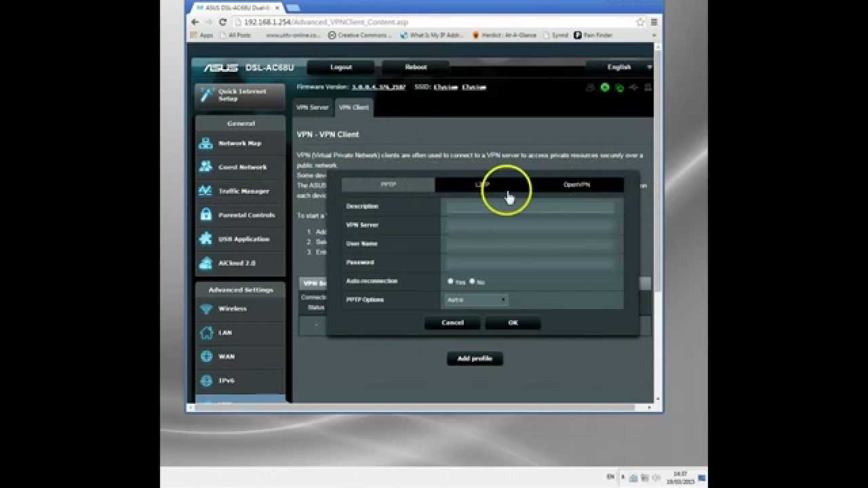This screenshot has width=868, height=488.
Task: Open firmware version link
Action: click(x=378, y=87)
